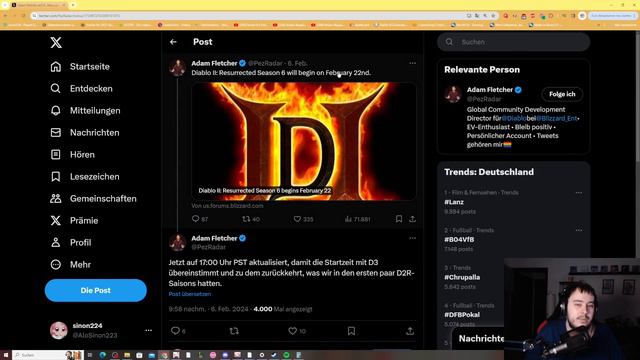Open Adam Fletcher's avatar on second post
640x360 pixels.
[x=178, y=243]
